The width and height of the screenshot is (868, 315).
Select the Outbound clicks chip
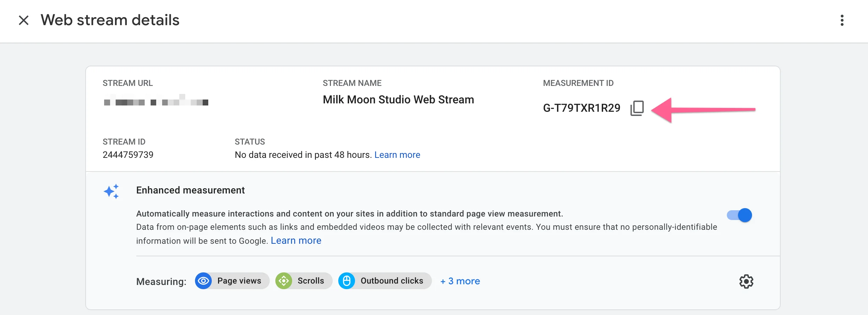(x=384, y=281)
